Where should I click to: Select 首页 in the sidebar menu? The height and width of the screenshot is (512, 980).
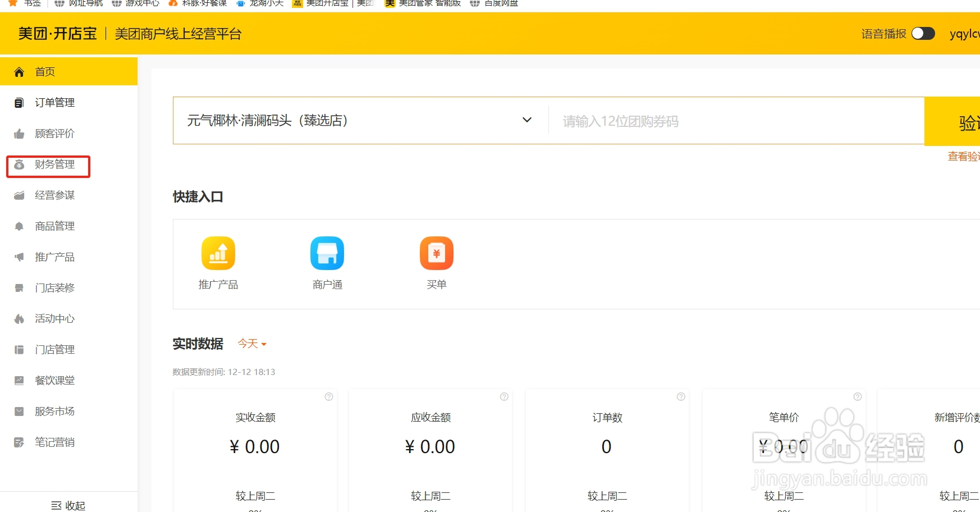[x=68, y=72]
